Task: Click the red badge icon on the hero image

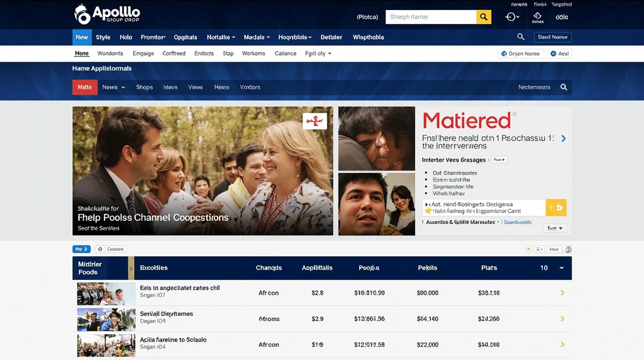Action: coord(314,121)
